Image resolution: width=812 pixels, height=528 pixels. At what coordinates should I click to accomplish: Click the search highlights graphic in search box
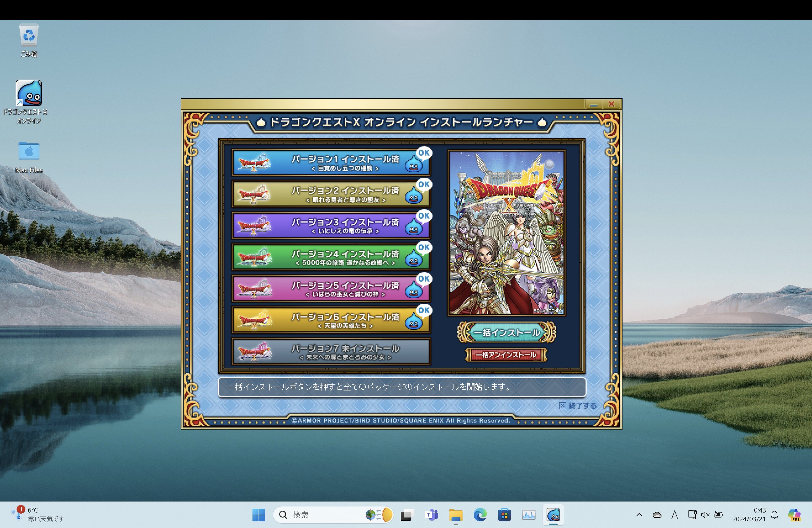[379, 515]
